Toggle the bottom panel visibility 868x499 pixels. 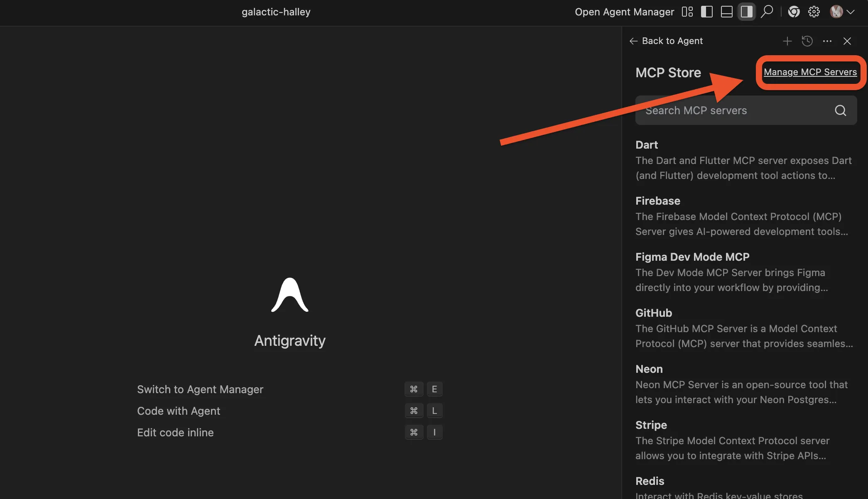click(x=726, y=12)
